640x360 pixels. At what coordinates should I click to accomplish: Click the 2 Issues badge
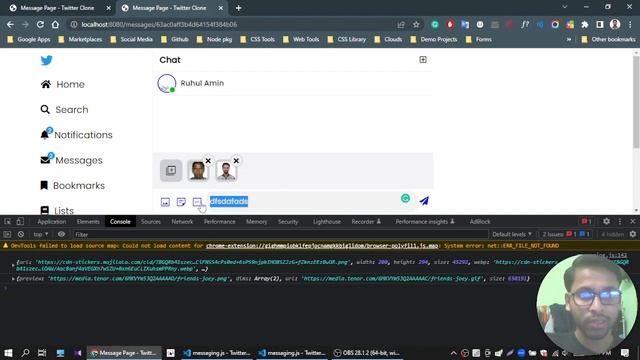pyautogui.click(x=565, y=234)
